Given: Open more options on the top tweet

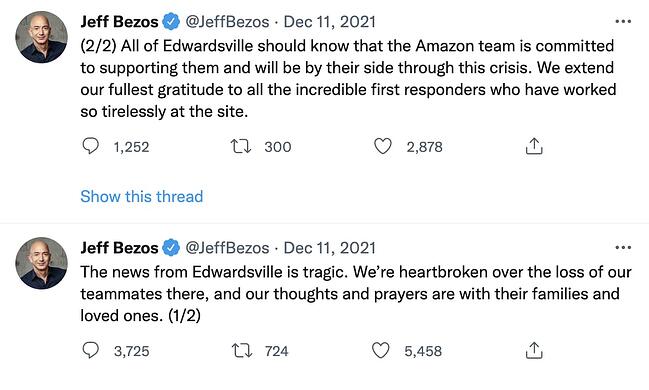Looking at the screenshot, I should point(623,22).
